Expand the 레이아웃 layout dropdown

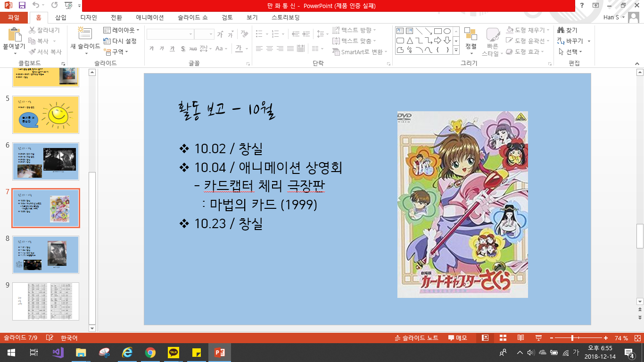pyautogui.click(x=121, y=30)
